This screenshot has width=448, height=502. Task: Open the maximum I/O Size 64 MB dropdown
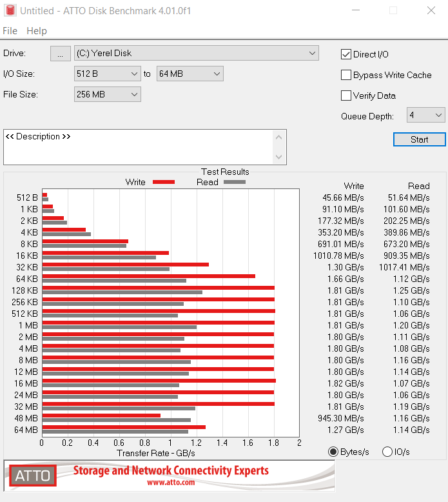click(x=190, y=74)
